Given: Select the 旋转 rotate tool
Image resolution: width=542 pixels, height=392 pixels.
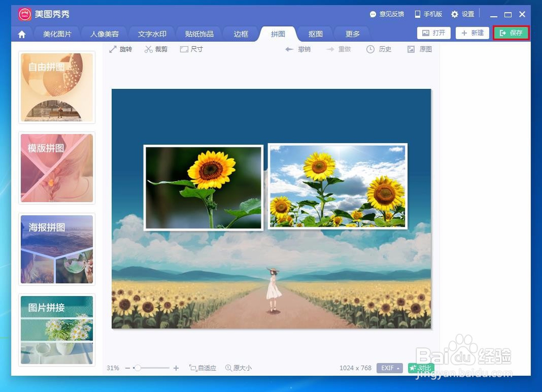Looking at the screenshot, I should (x=121, y=49).
